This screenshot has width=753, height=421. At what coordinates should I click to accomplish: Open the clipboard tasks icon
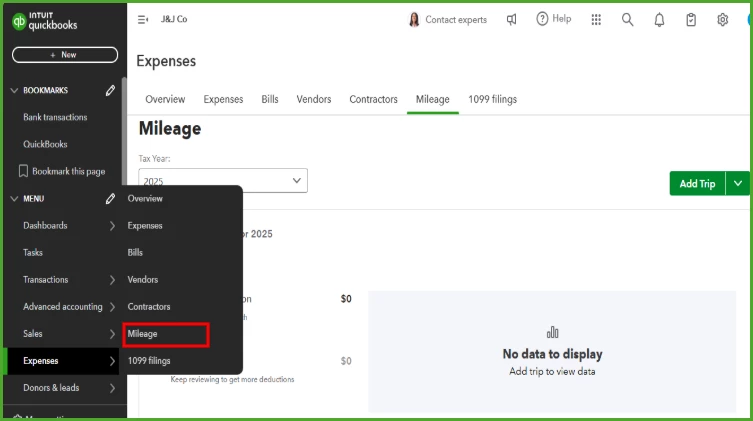pos(691,20)
